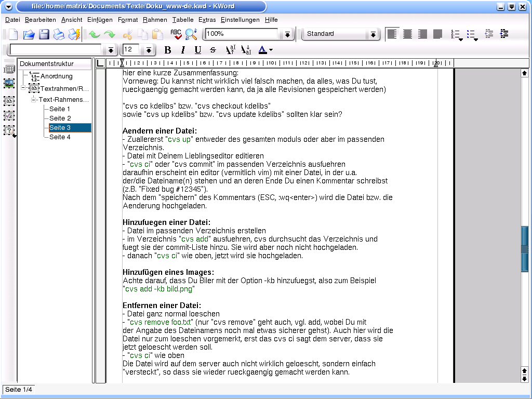Insert a formula frame from sidebar

click(x=9, y=115)
